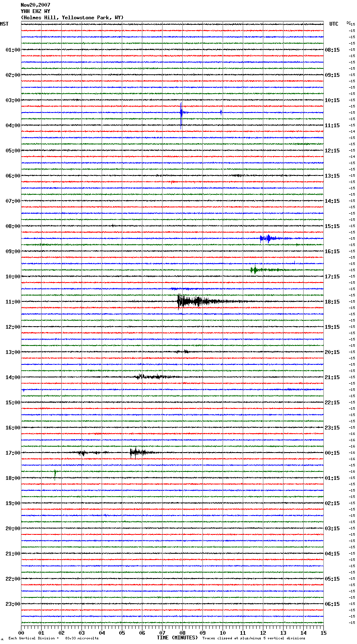The height and width of the screenshot is (644, 357).
Task: Select the Each Vertical Division 83.33 microvolts note
Action: pyautogui.click(x=54, y=638)
